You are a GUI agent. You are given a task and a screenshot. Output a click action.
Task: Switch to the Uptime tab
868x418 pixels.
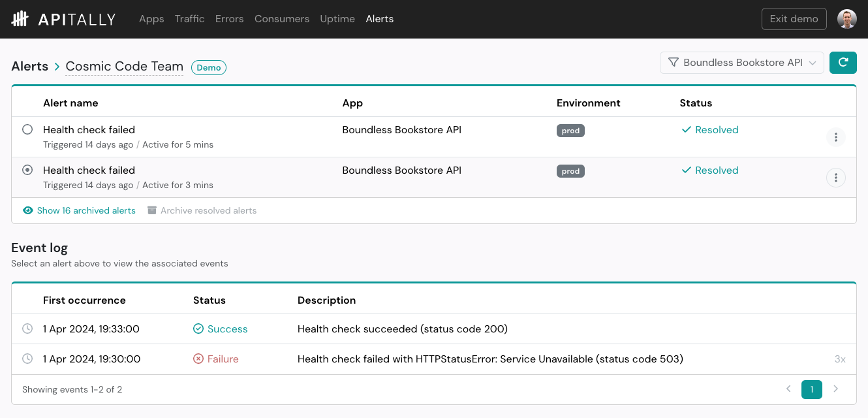click(337, 19)
